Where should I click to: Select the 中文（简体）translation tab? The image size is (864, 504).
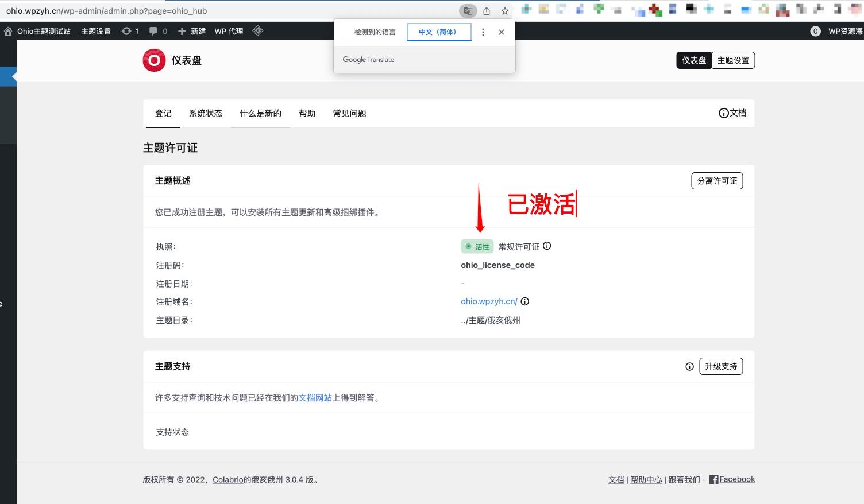439,32
